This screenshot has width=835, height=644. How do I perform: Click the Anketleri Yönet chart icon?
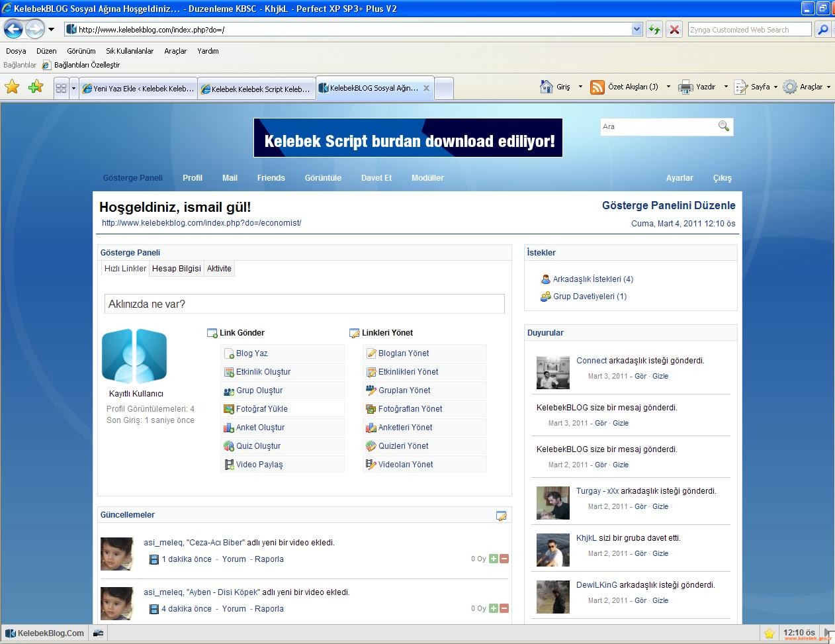[371, 428]
